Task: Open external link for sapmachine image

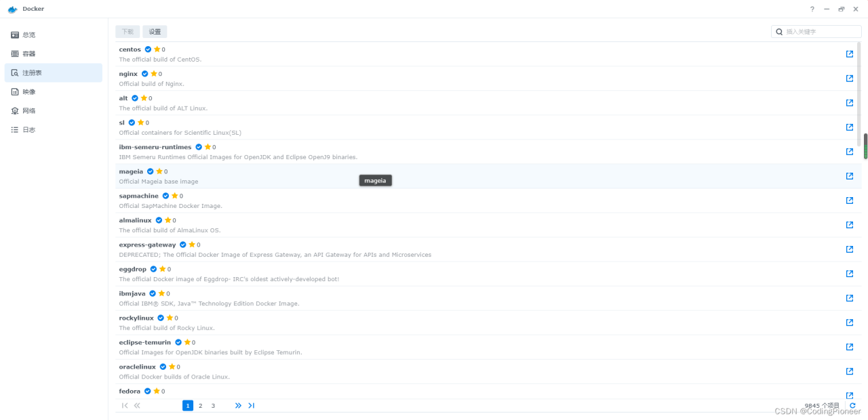Action: click(850, 201)
